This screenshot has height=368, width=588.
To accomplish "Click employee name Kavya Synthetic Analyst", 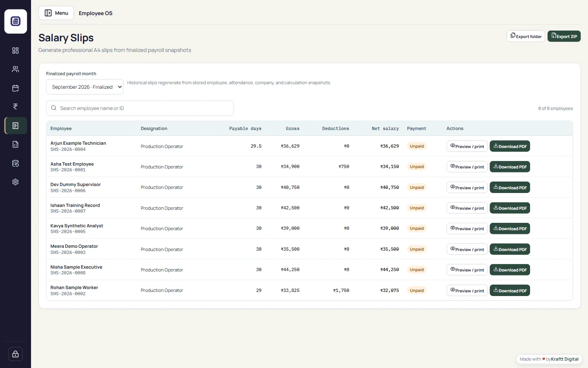I will point(77,226).
